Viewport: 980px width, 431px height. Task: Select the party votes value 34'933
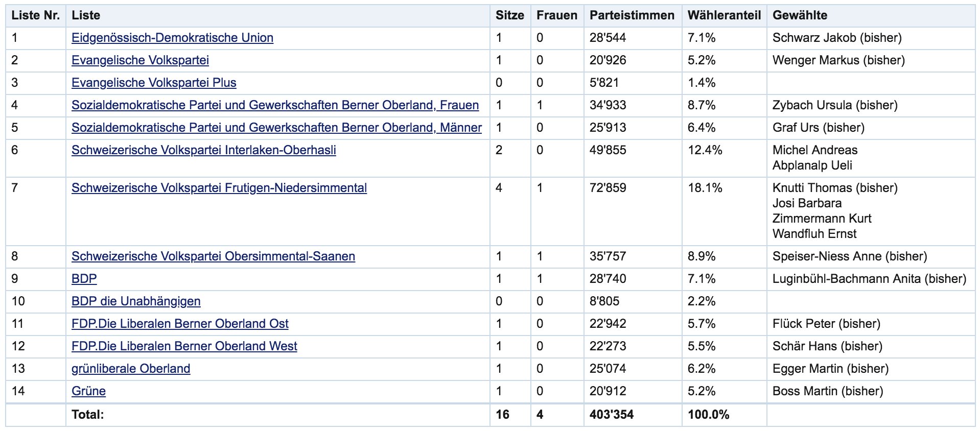pos(608,105)
